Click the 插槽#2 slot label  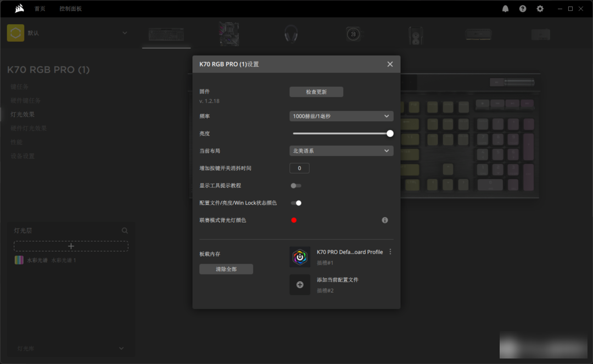(x=325, y=290)
